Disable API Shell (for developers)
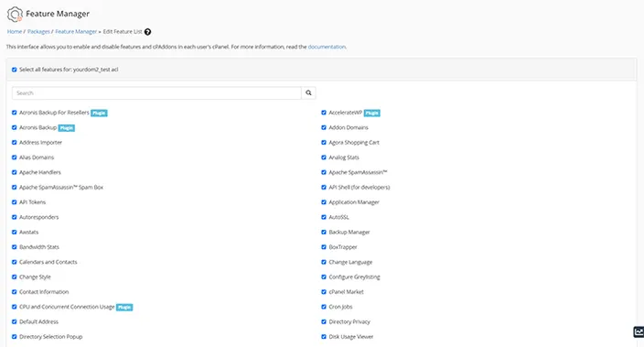 (324, 187)
